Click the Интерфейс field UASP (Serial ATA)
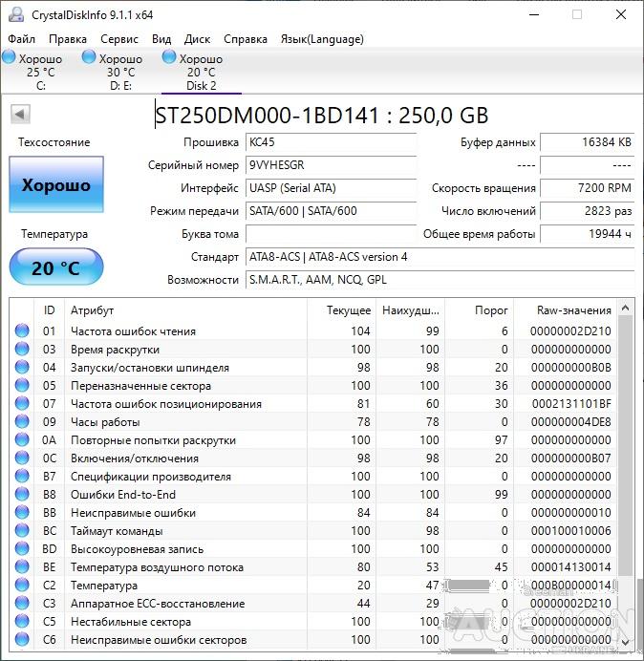The width and height of the screenshot is (644, 661). (x=331, y=188)
